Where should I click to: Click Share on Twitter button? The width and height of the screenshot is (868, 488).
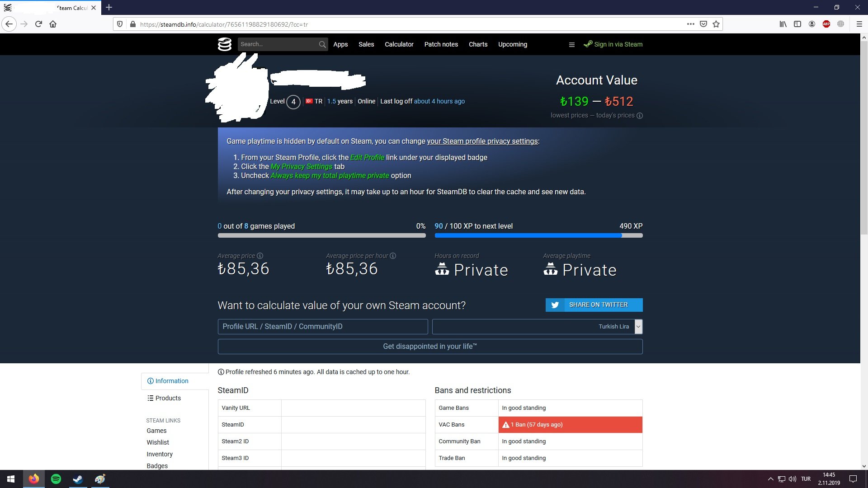(x=594, y=305)
